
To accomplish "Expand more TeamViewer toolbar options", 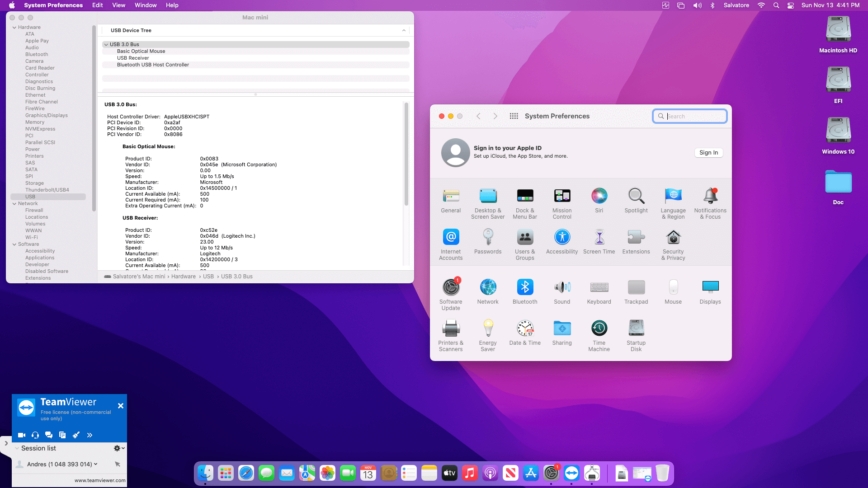I will click(90, 435).
